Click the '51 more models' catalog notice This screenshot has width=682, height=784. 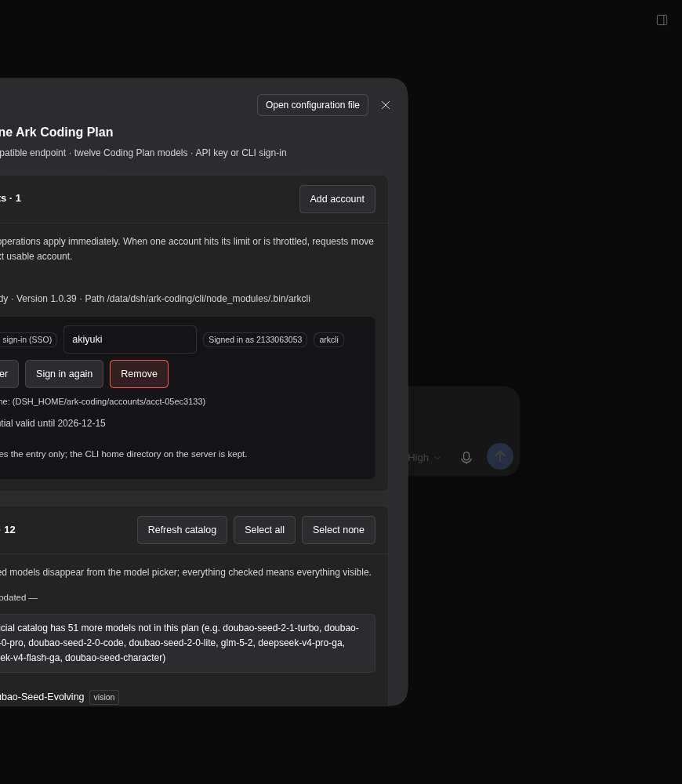187,643
